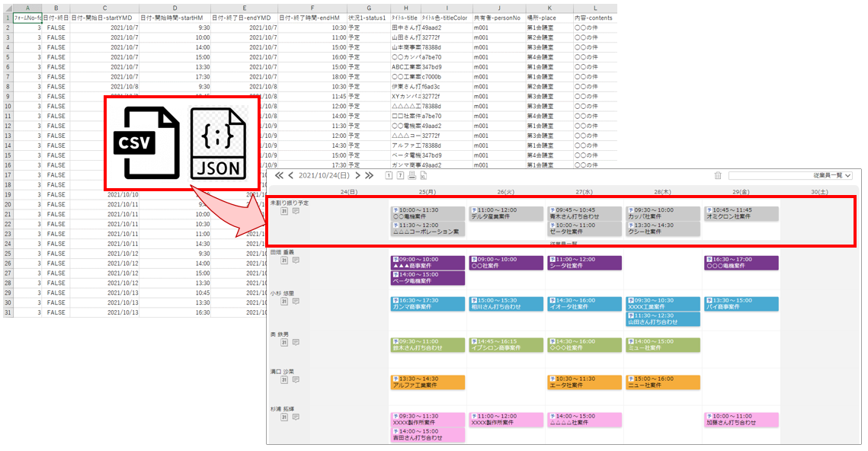Open the blue 13:30～15:00 パイ商事案件 event
This screenshot has height=451, width=868.
pos(741,304)
